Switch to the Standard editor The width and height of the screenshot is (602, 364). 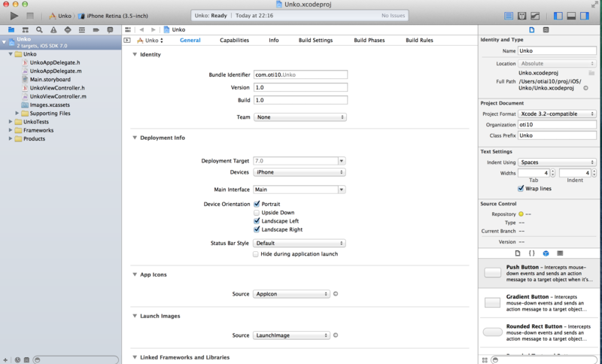(509, 16)
